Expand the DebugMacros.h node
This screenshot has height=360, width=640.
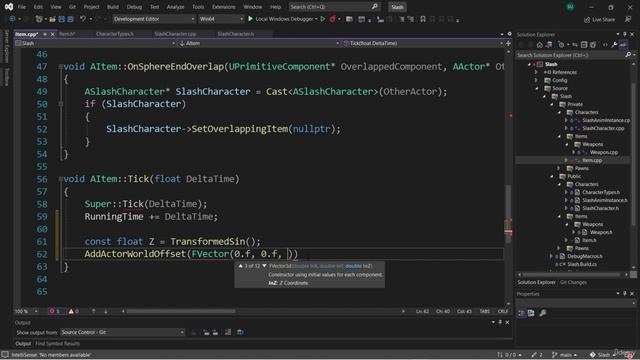pyautogui.click(x=551, y=256)
